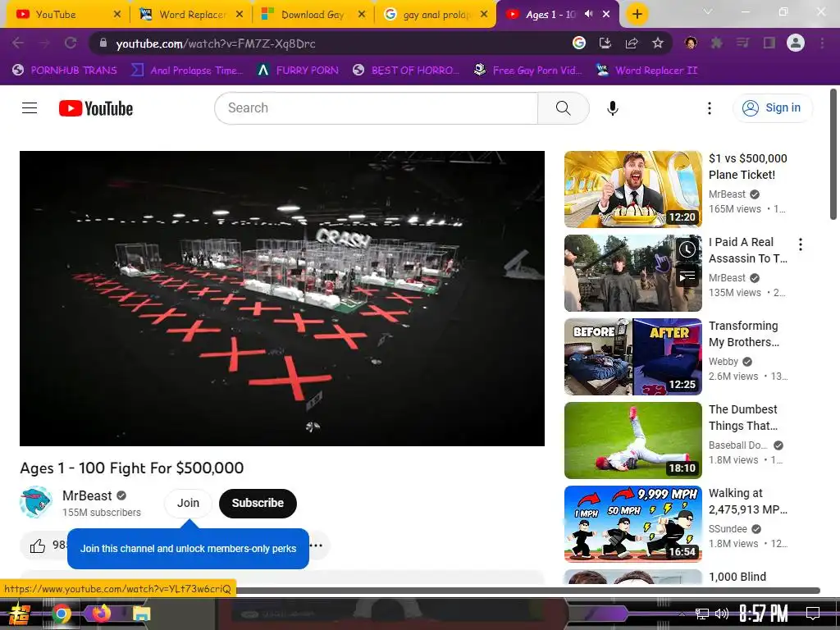Open the Extensions puzzle piece icon
The width and height of the screenshot is (840, 630).
click(717, 43)
